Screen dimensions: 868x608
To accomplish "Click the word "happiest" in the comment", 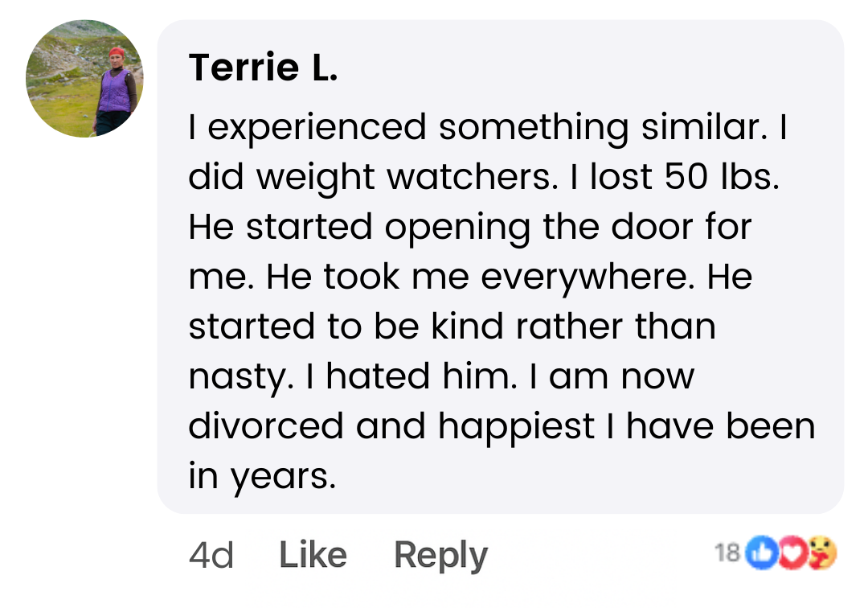I will pyautogui.click(x=517, y=428).
